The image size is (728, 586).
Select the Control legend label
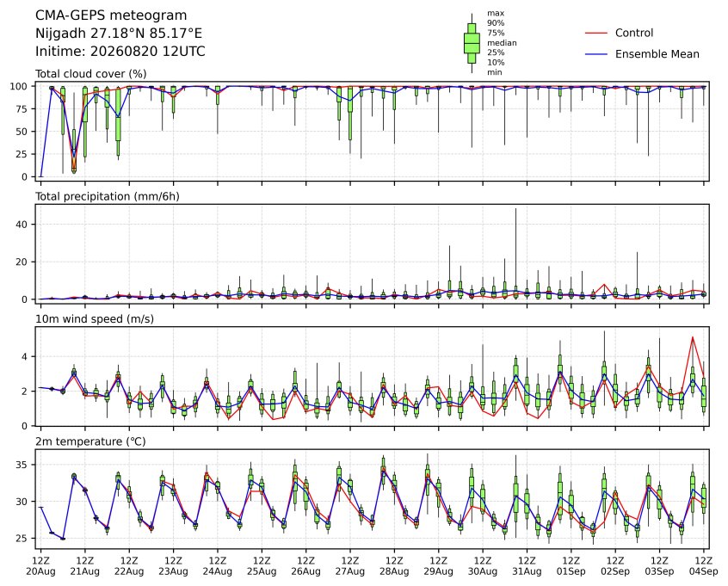(x=633, y=33)
